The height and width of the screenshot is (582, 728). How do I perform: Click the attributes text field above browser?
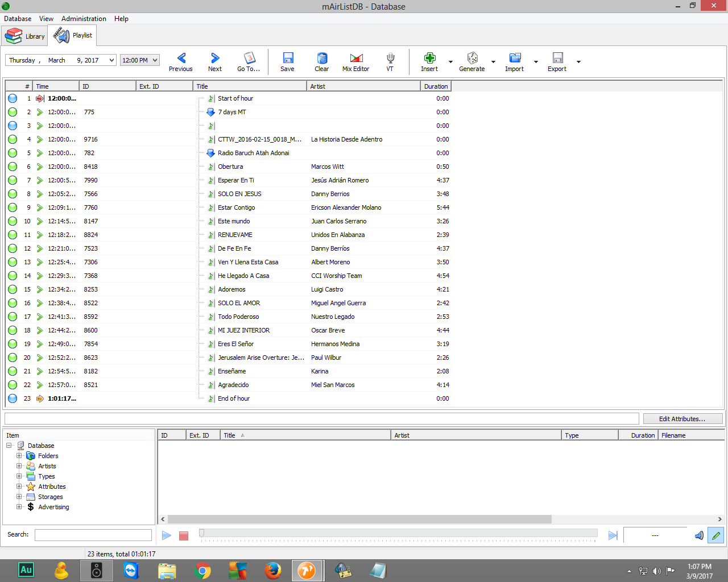click(322, 419)
